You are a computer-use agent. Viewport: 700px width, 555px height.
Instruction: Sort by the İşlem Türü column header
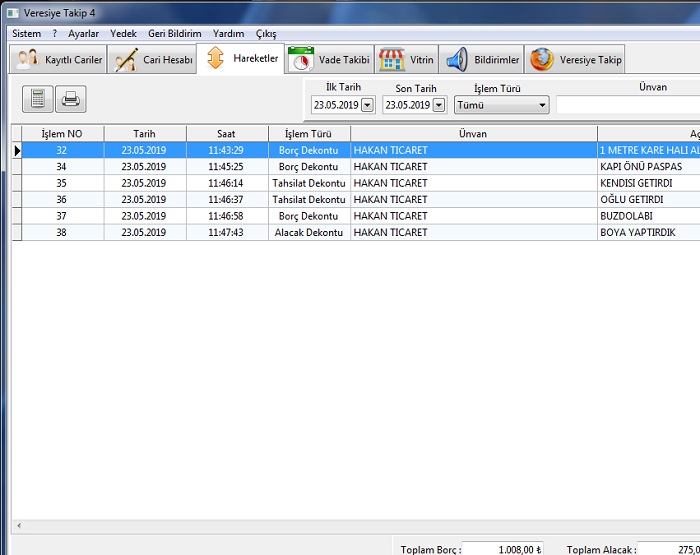pyautogui.click(x=308, y=134)
